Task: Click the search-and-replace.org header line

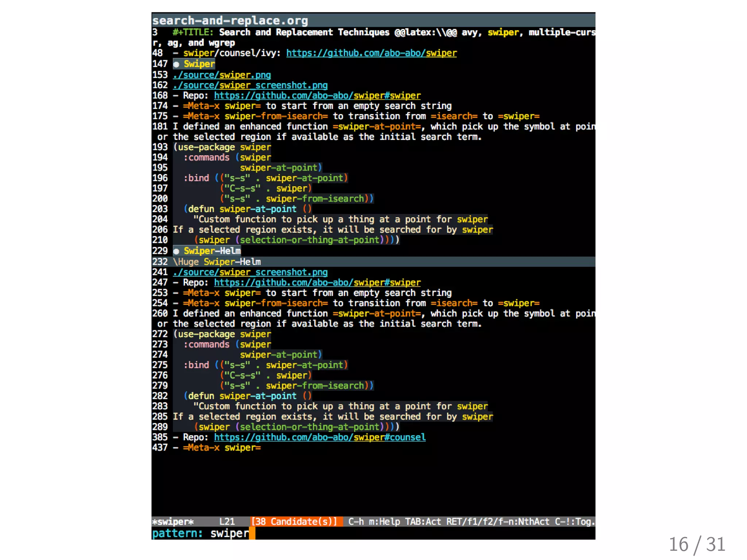Action: 230,20
